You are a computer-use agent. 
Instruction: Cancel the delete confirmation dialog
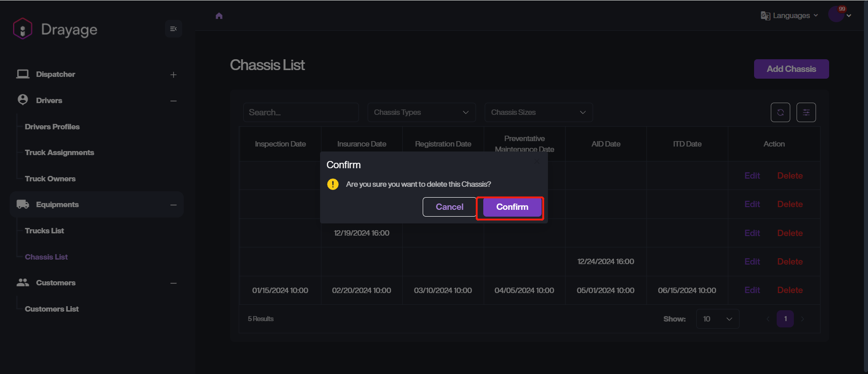click(x=449, y=207)
